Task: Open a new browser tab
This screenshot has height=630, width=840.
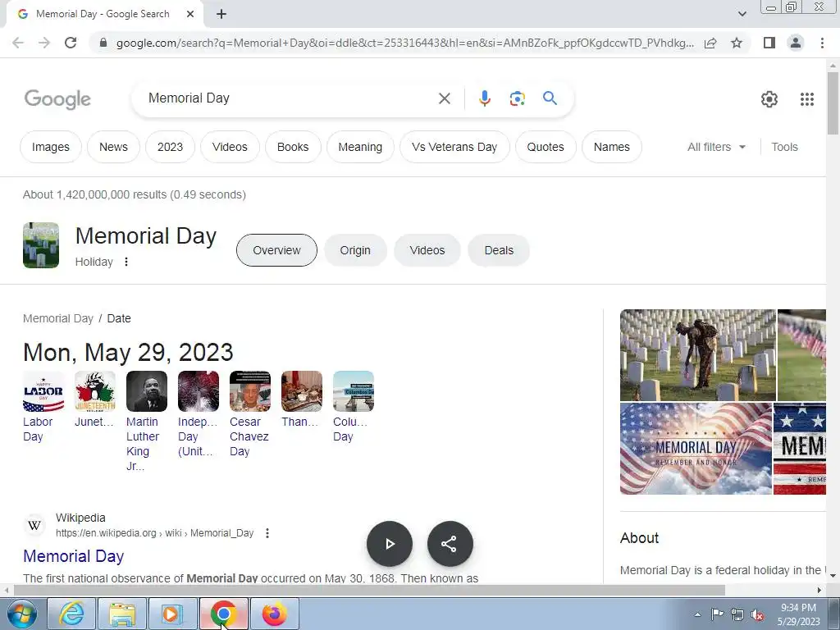Action: click(221, 14)
